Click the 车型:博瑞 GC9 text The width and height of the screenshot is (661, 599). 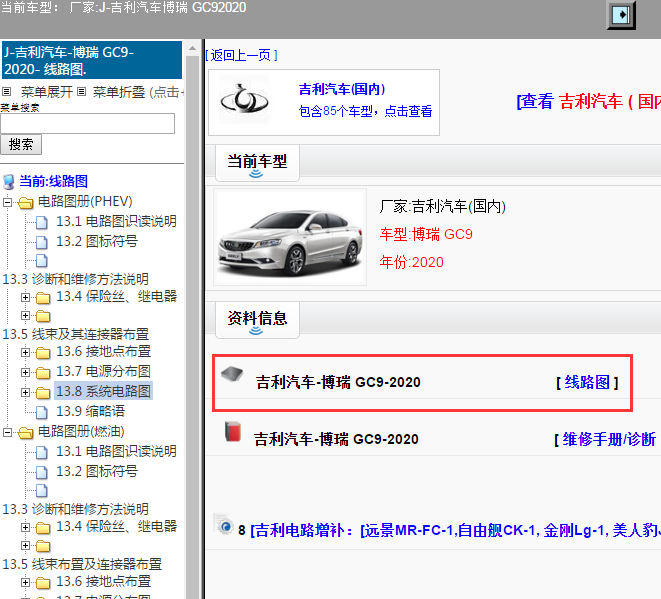pyautogui.click(x=426, y=234)
